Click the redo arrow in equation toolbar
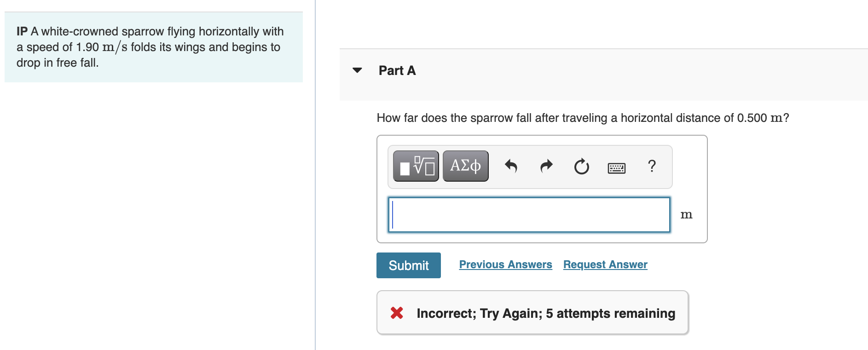The width and height of the screenshot is (868, 350). pos(546,166)
